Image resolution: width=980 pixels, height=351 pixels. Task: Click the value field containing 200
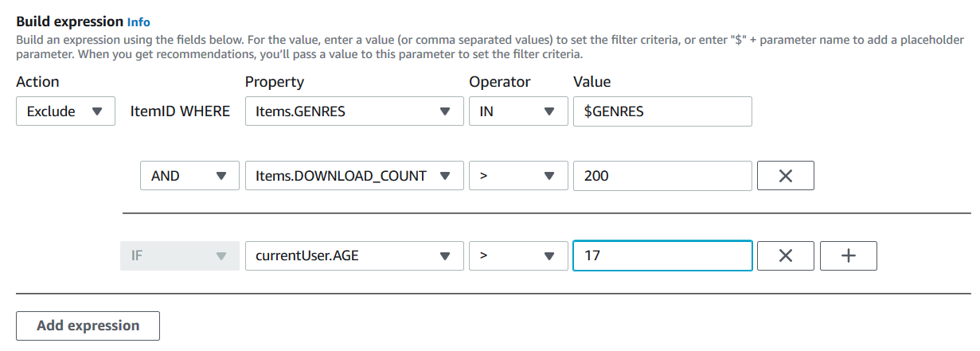662,176
